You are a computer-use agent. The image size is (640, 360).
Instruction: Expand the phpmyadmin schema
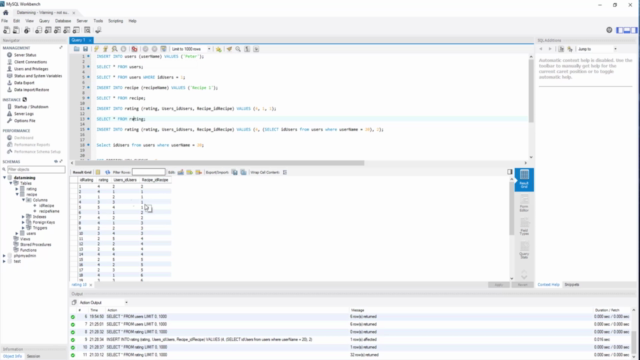(4, 256)
